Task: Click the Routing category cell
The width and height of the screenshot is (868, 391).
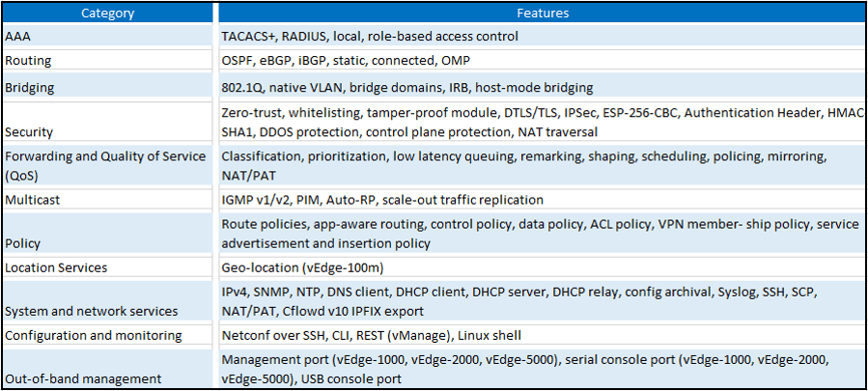Action: (x=109, y=61)
